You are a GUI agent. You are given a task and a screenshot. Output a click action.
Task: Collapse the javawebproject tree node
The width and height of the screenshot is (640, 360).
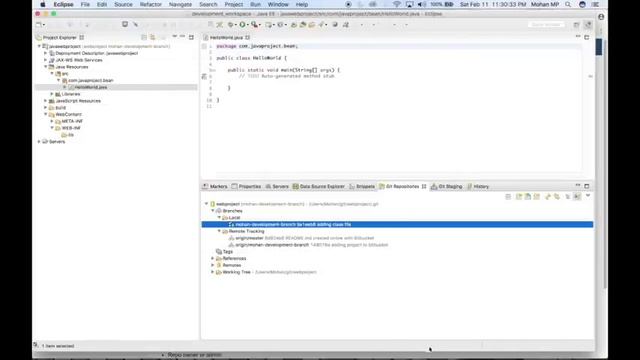pos(39,47)
